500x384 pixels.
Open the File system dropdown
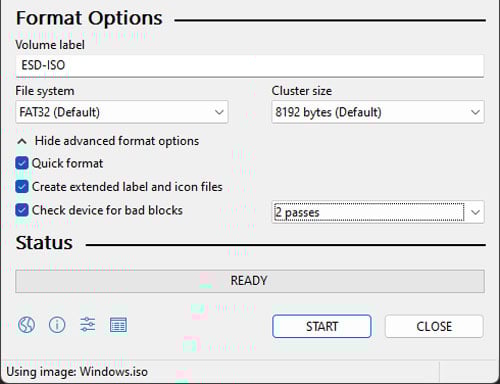(122, 112)
